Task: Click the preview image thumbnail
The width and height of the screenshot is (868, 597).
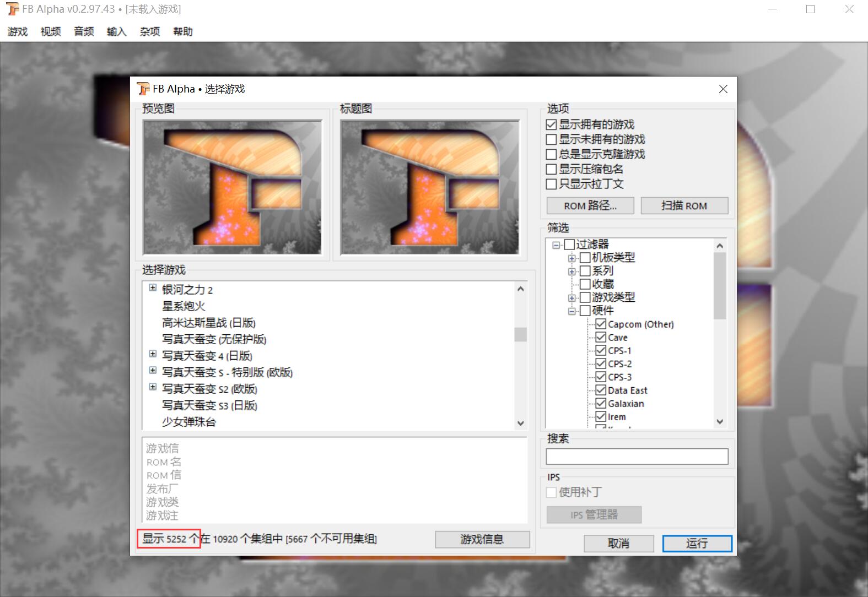Action: 232,187
